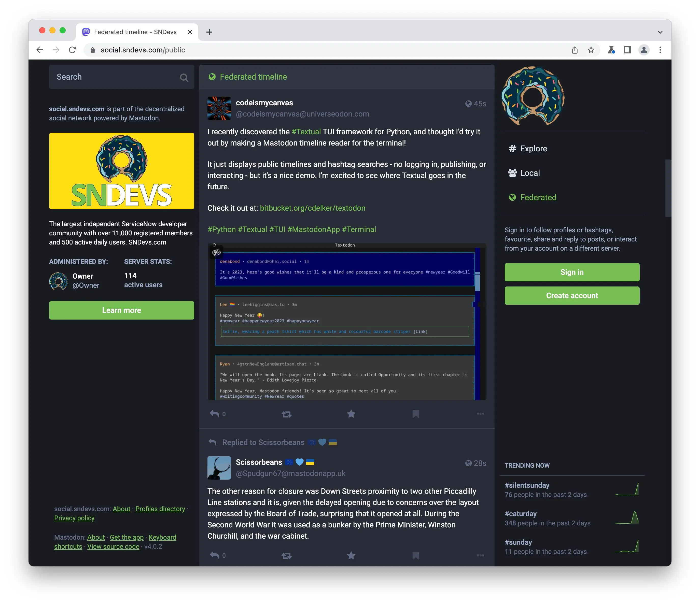Boost the Scissorbeans reply
This screenshot has height=604, width=700.
click(286, 555)
